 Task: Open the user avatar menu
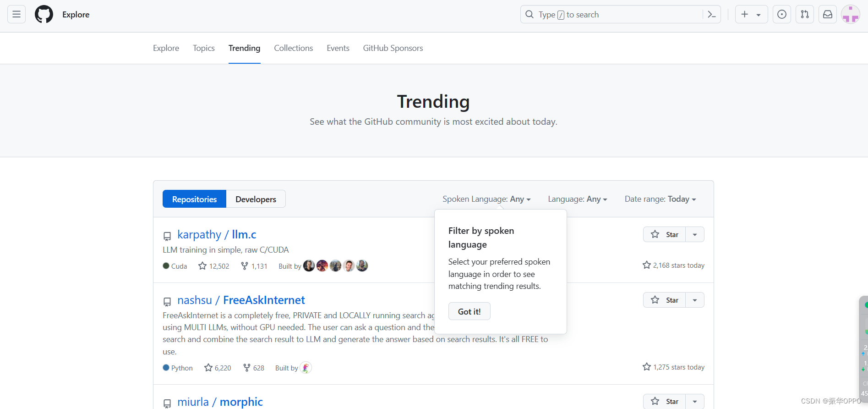pyautogui.click(x=851, y=14)
